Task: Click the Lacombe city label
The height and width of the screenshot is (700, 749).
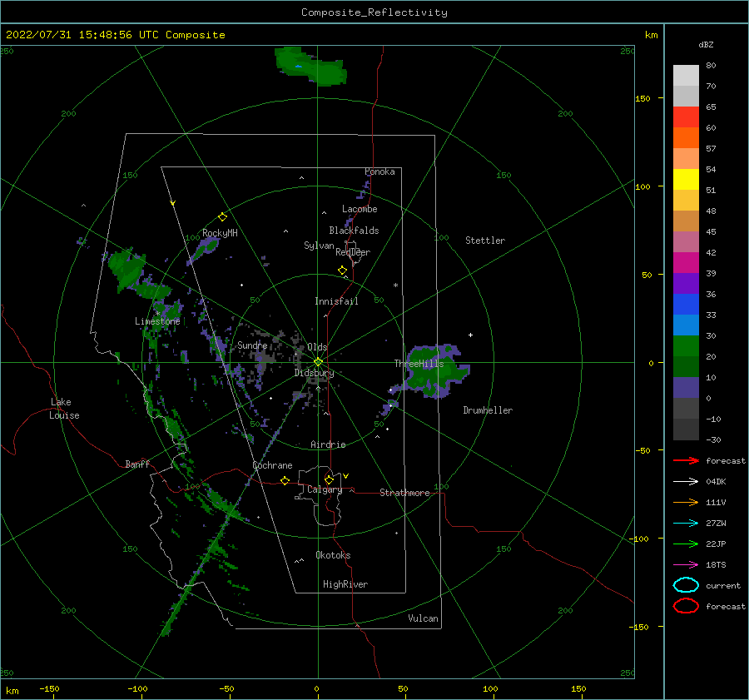Action: (x=360, y=209)
